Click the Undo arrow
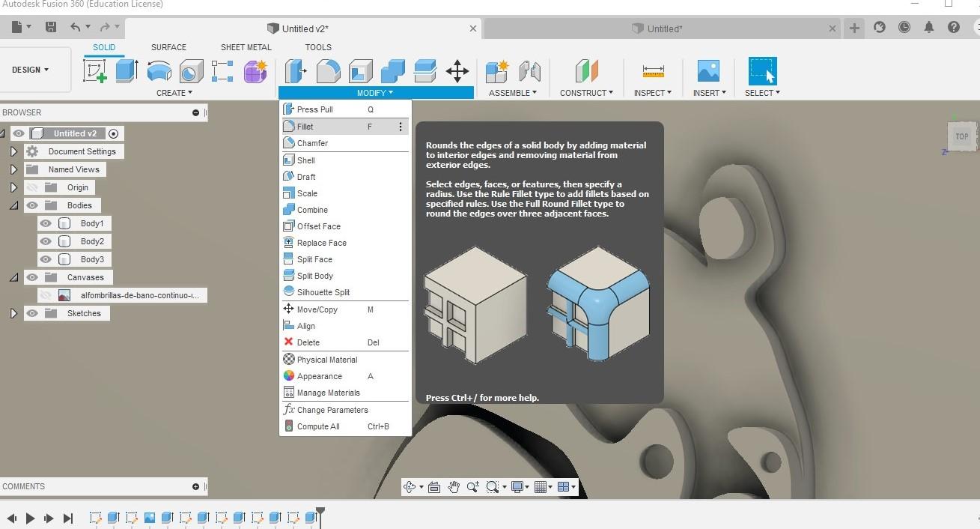This screenshot has width=980, height=529. point(76,27)
